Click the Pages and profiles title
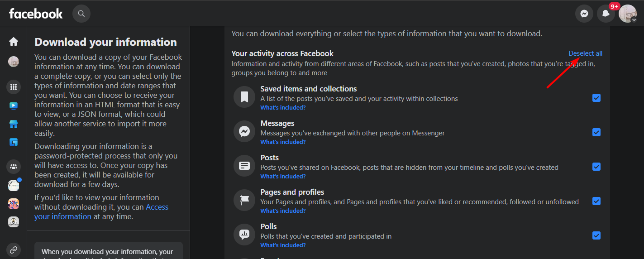This screenshot has width=644, height=259. tap(292, 192)
